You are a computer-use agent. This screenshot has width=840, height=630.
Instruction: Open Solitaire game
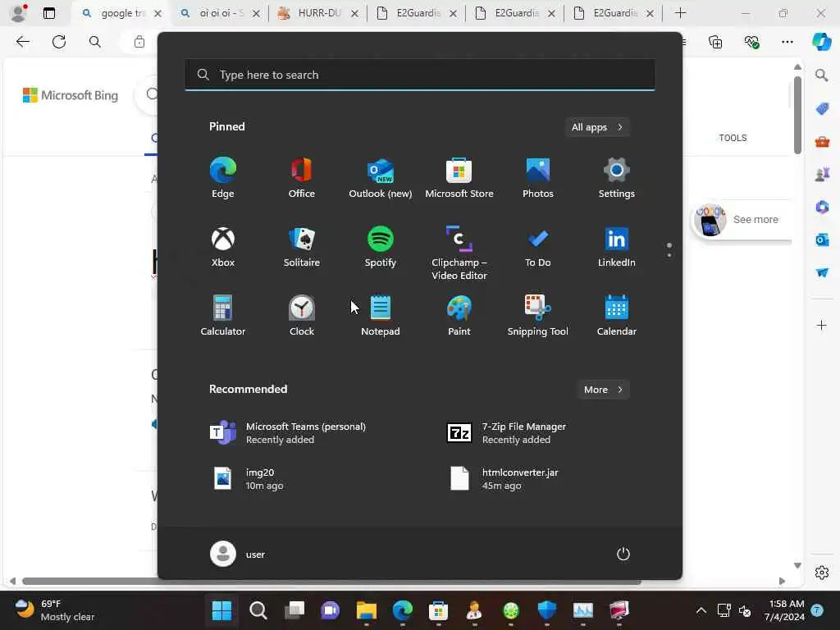tap(302, 247)
